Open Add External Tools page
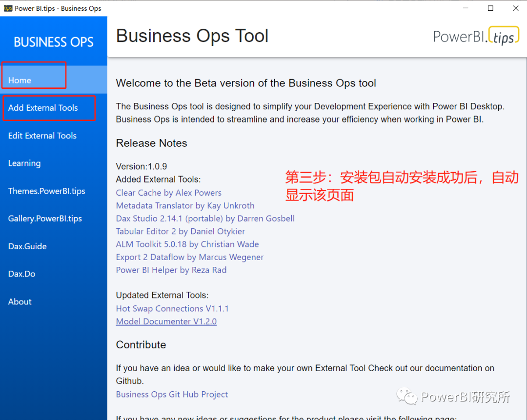Screen dimensions: 527x420 tap(54, 108)
